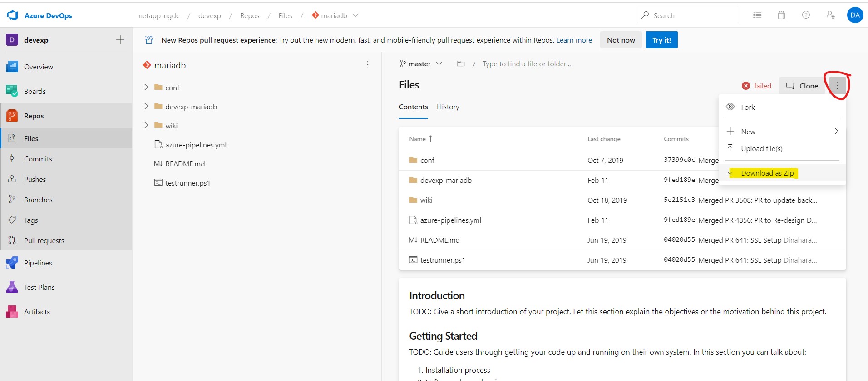
Task: Open the DA account avatar
Action: point(855,15)
